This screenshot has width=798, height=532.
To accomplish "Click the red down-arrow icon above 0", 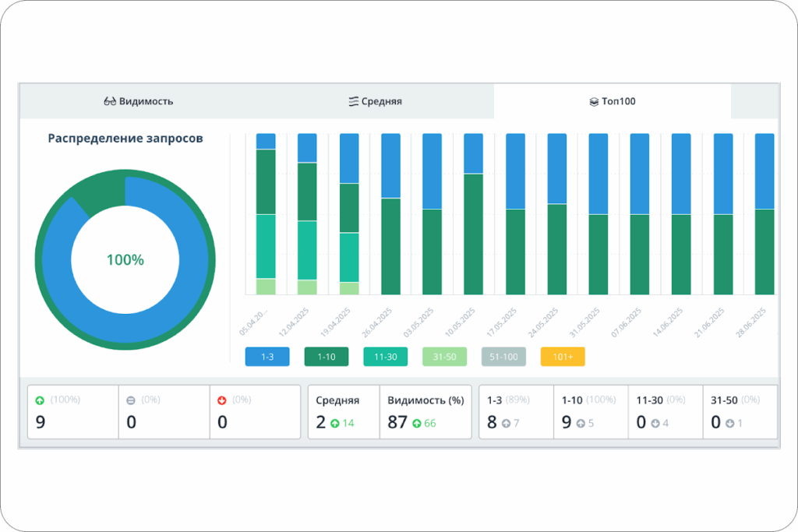I will click(222, 400).
